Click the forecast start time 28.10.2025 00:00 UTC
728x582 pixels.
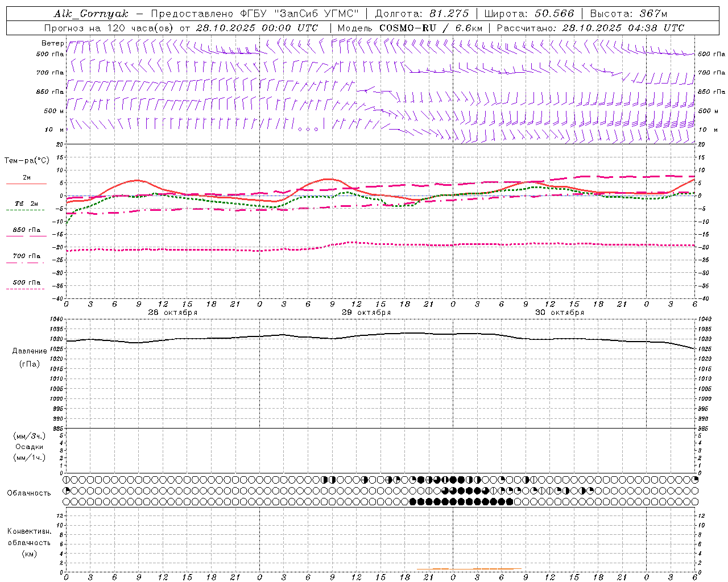257,28
